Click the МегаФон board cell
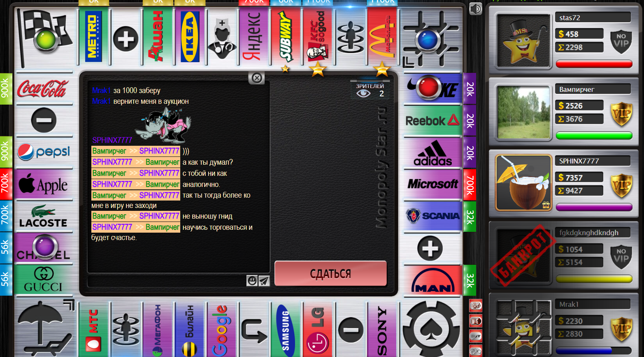644x357 pixels. click(158, 329)
